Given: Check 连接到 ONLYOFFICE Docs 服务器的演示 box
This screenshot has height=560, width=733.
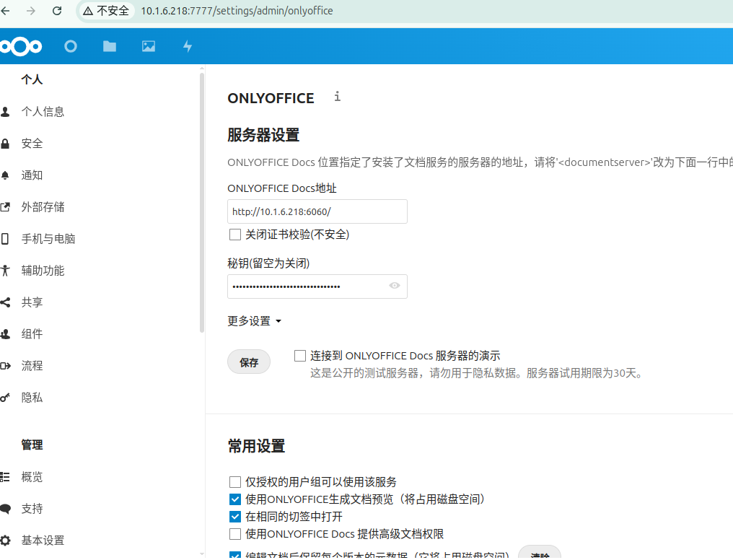Looking at the screenshot, I should [x=300, y=356].
